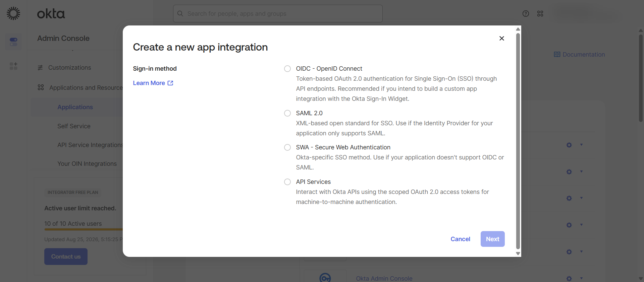Screen dimensions: 644x282
Task: Open the help question mark icon
Action: point(526,14)
